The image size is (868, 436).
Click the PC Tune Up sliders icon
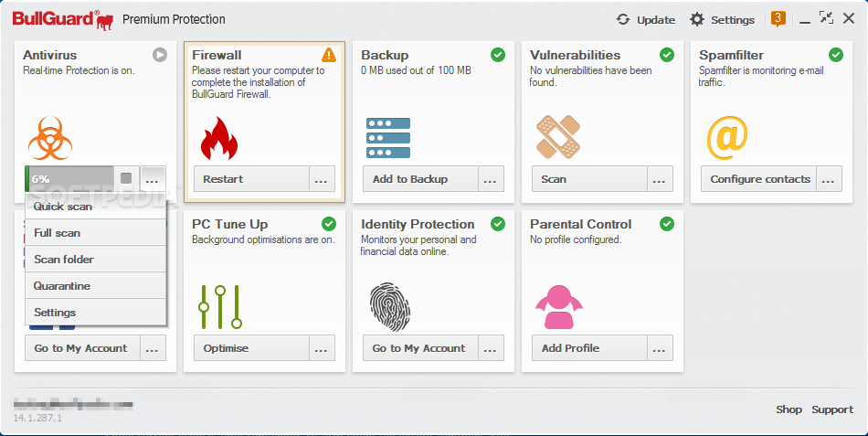click(220, 307)
